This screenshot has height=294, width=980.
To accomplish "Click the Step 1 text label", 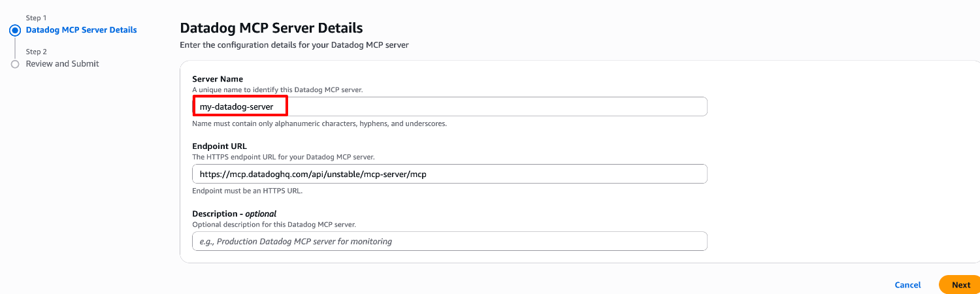I will pos(36,18).
